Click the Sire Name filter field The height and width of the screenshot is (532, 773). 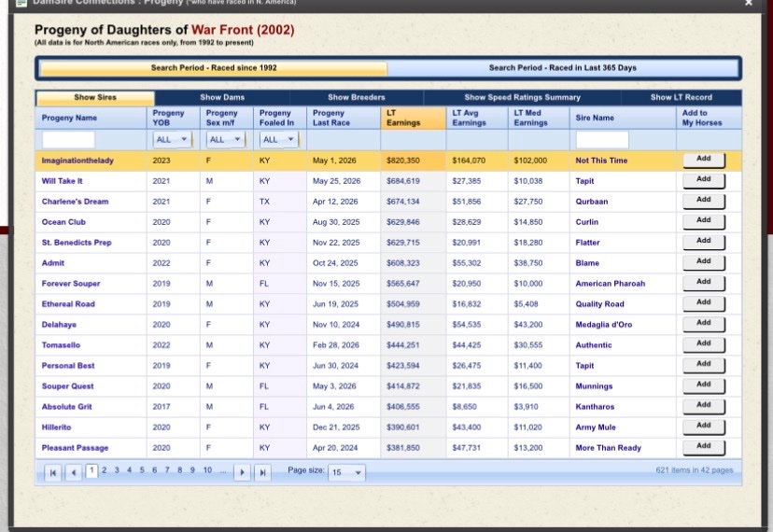tap(602, 139)
